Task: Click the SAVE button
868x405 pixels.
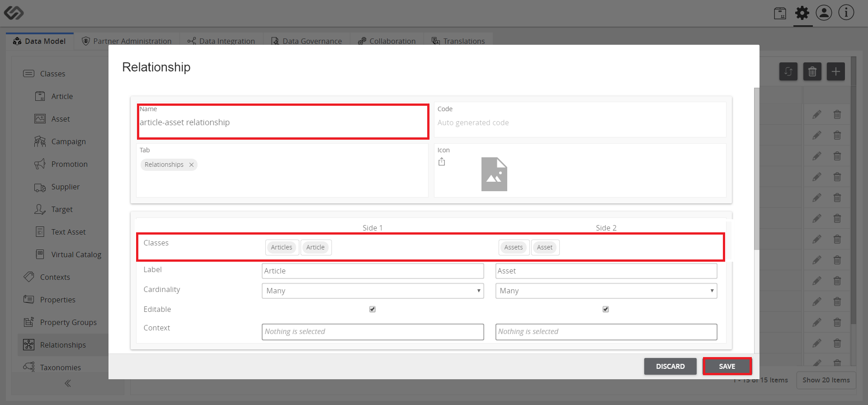Action: [727, 366]
